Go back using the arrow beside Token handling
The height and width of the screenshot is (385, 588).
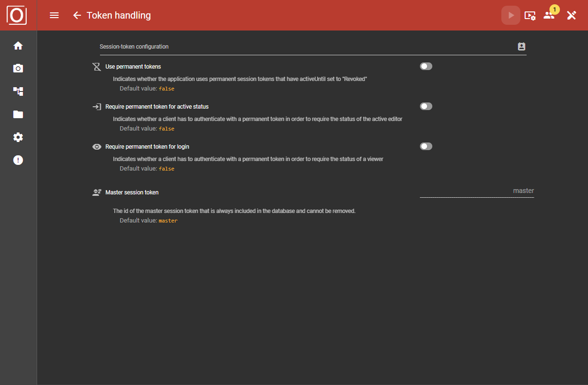pos(77,15)
